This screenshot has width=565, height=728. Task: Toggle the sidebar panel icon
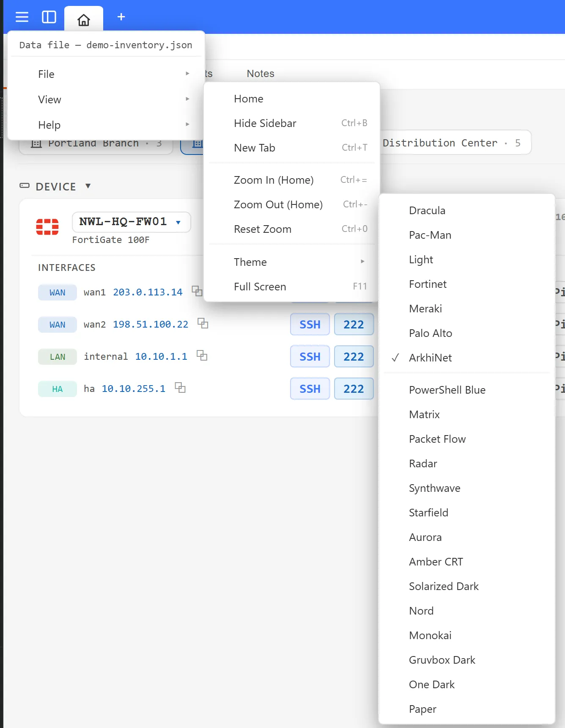pos(49,17)
